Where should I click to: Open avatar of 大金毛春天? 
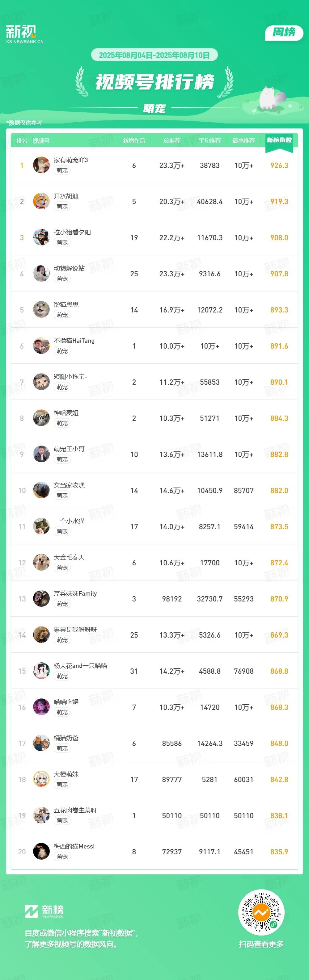(x=41, y=562)
